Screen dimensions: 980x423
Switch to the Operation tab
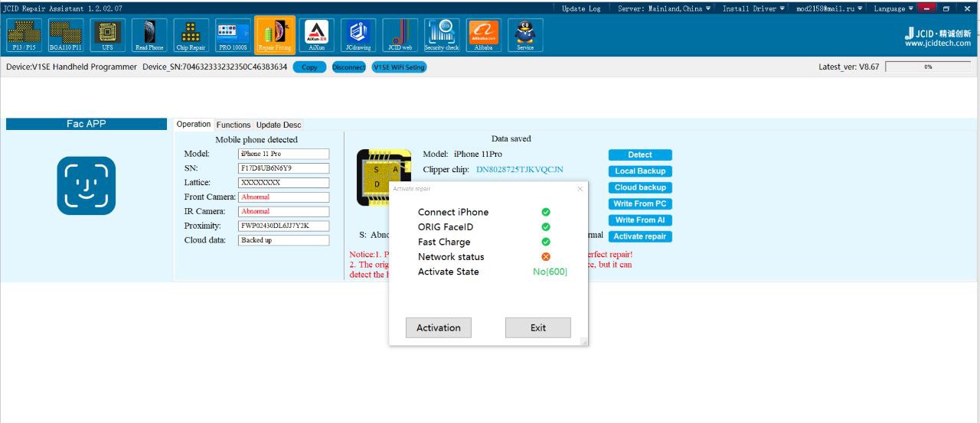194,124
